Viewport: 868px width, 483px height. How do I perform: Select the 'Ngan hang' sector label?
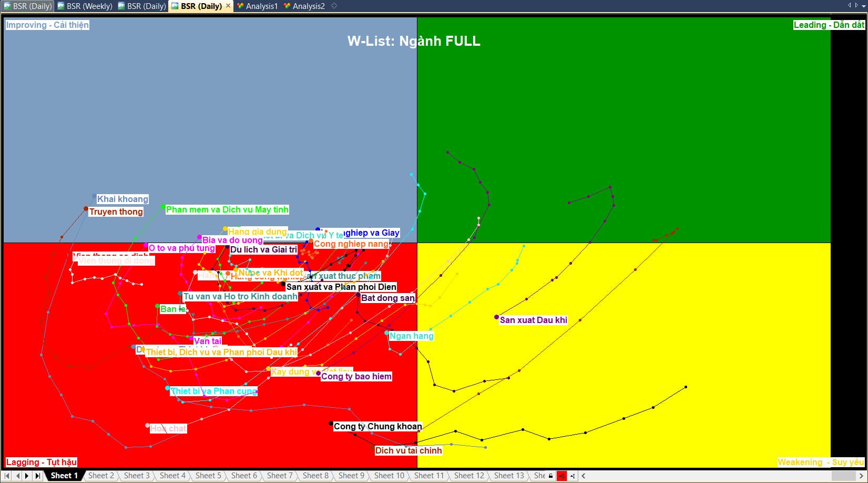point(412,336)
